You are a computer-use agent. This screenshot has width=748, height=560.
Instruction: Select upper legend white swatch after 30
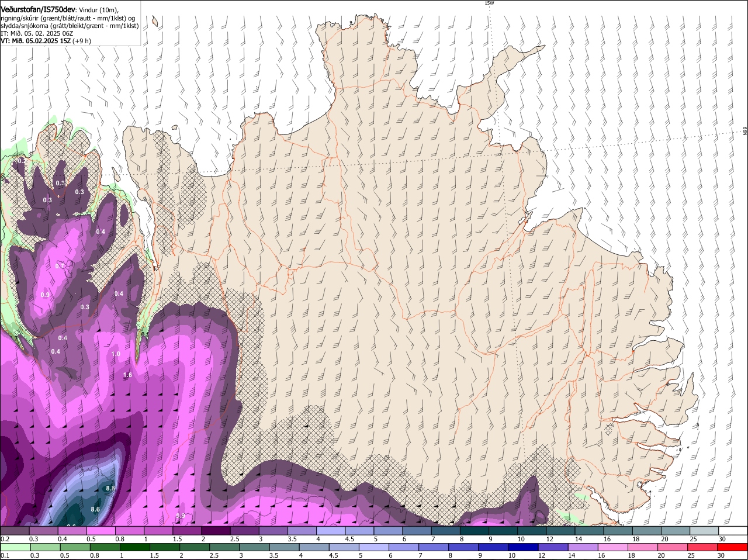click(734, 530)
